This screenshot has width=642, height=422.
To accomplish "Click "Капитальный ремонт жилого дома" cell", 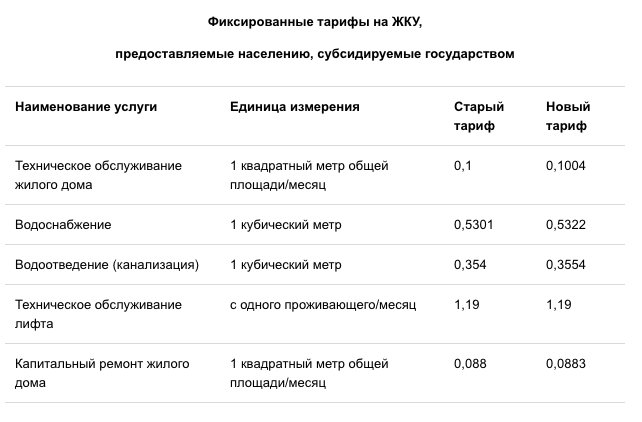I will tap(102, 373).
